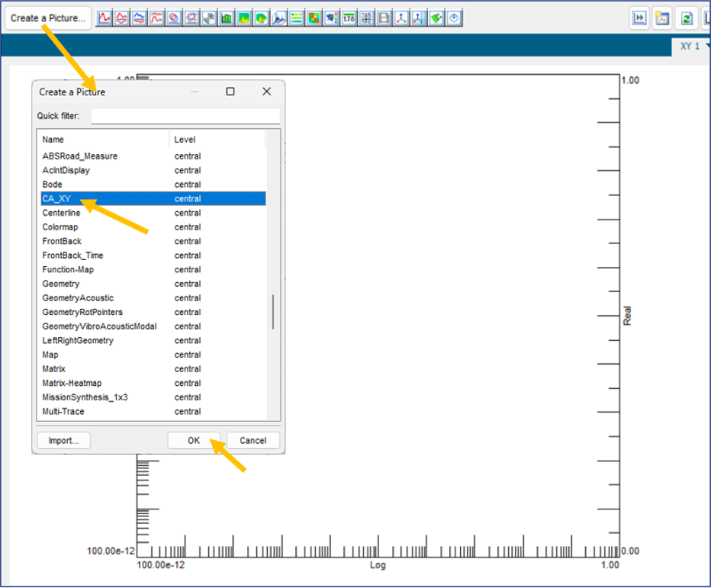Sort the list by the Name column header
Screen dimensions: 711x588
pyautogui.click(x=105, y=140)
